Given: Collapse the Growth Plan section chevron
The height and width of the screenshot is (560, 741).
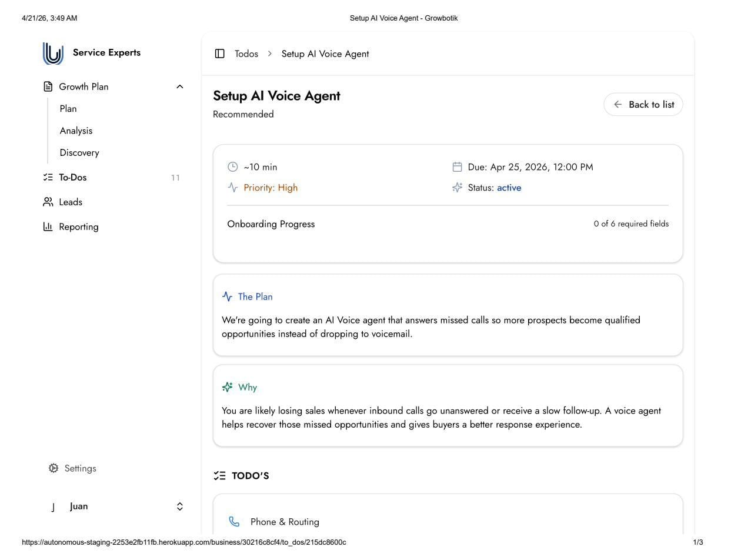Looking at the screenshot, I should pyautogui.click(x=180, y=86).
